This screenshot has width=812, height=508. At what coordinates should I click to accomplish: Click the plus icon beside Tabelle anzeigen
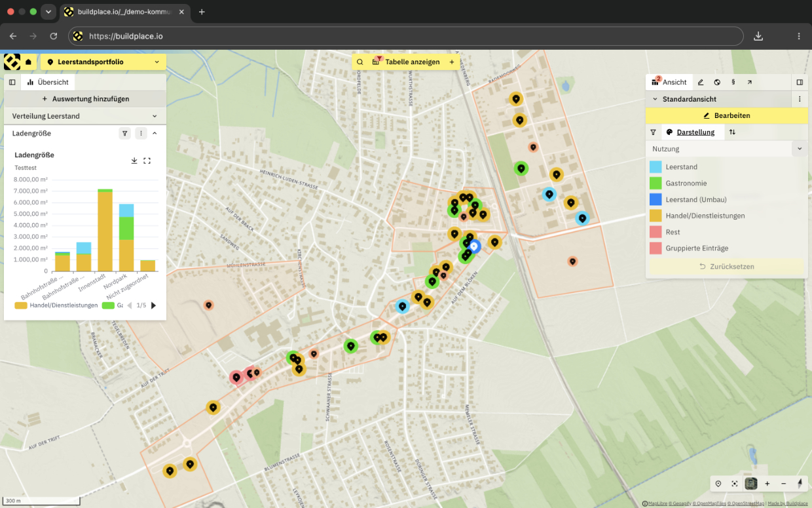452,62
